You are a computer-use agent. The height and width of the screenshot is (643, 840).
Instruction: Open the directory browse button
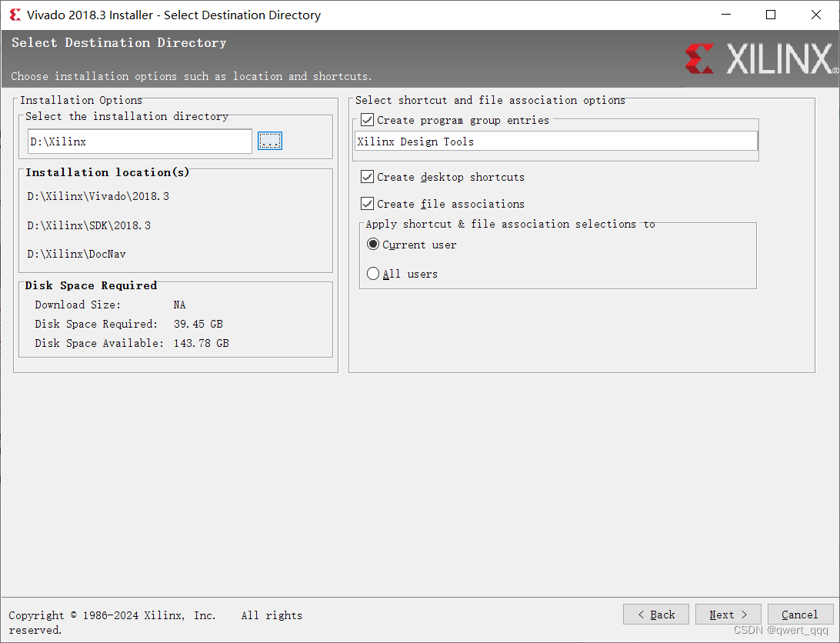point(269,141)
